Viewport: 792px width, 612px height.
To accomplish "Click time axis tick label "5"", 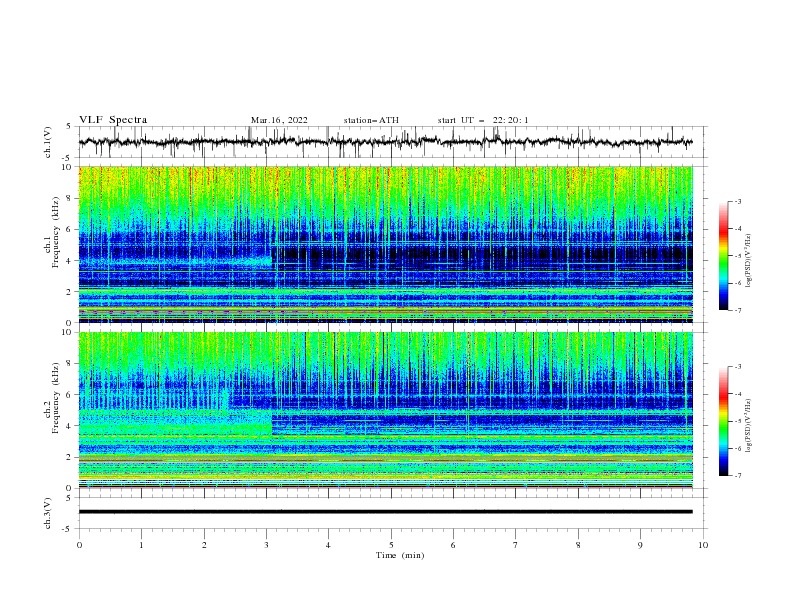I will pyautogui.click(x=391, y=545).
